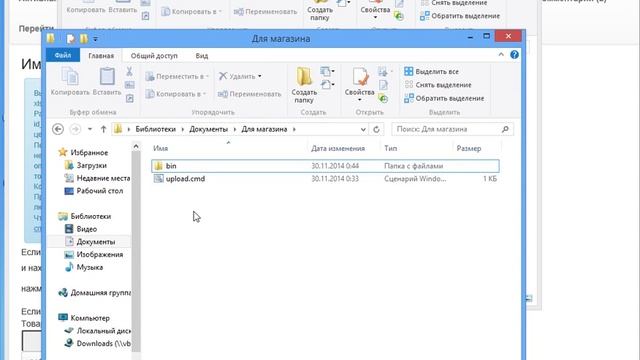640x360 pixels.
Task: Refresh the folder view
Action: 376,129
